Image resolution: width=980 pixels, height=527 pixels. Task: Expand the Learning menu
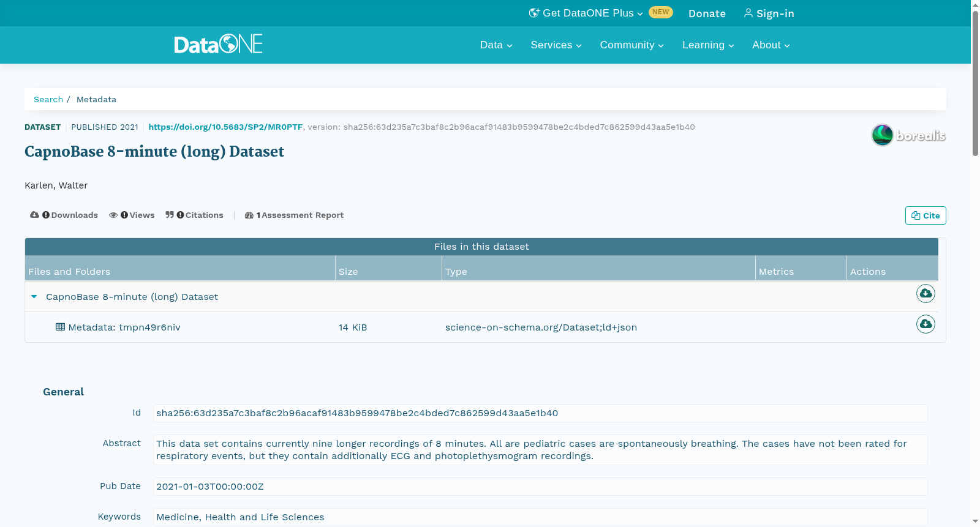click(708, 45)
